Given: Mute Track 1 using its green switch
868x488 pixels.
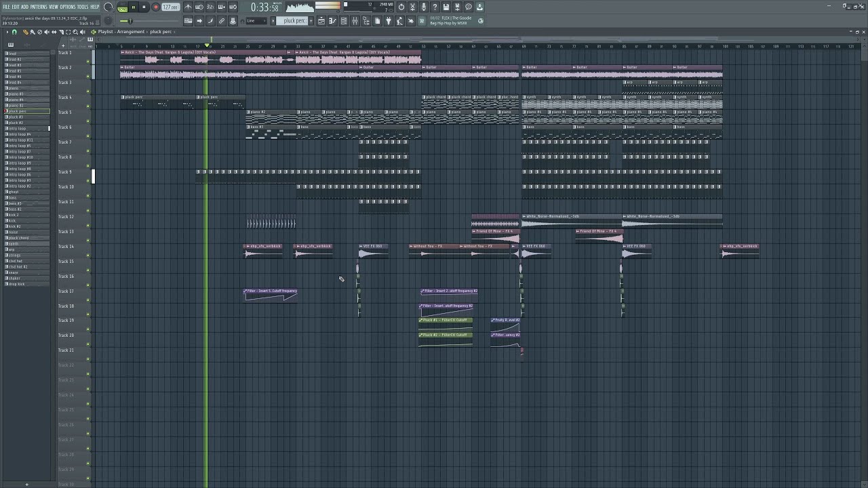Looking at the screenshot, I should [88, 62].
